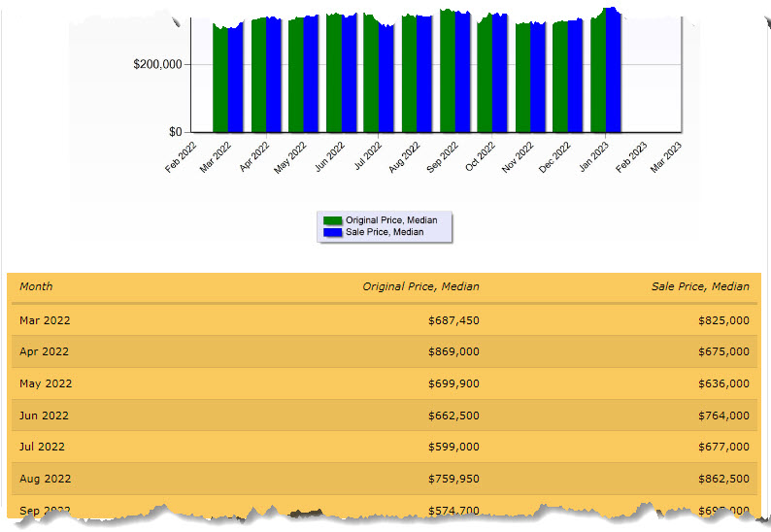Image resolution: width=771 pixels, height=532 pixels.
Task: Click the Original Price, Median column header
Action: (x=420, y=286)
